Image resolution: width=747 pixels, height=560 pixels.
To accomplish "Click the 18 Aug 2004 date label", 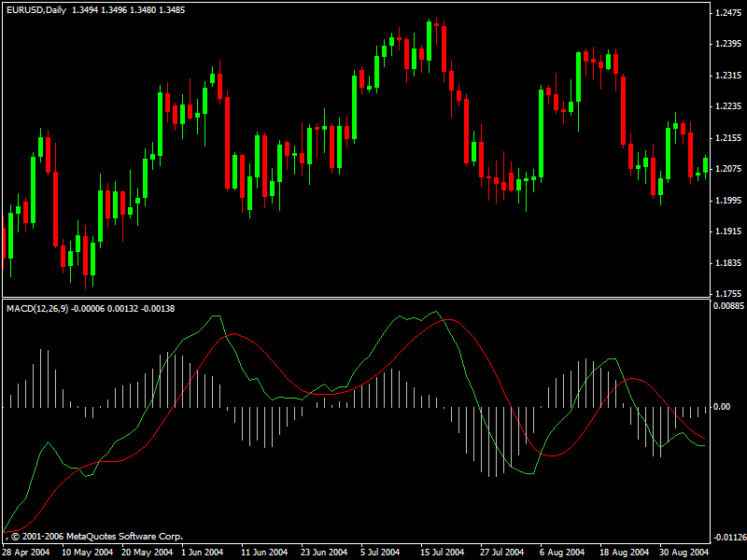I will click(624, 553).
